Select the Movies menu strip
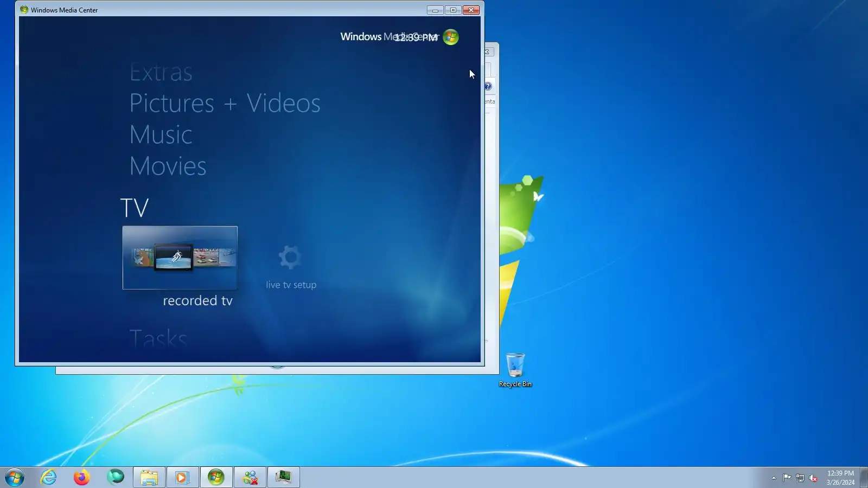This screenshot has width=868, height=488. click(x=168, y=166)
